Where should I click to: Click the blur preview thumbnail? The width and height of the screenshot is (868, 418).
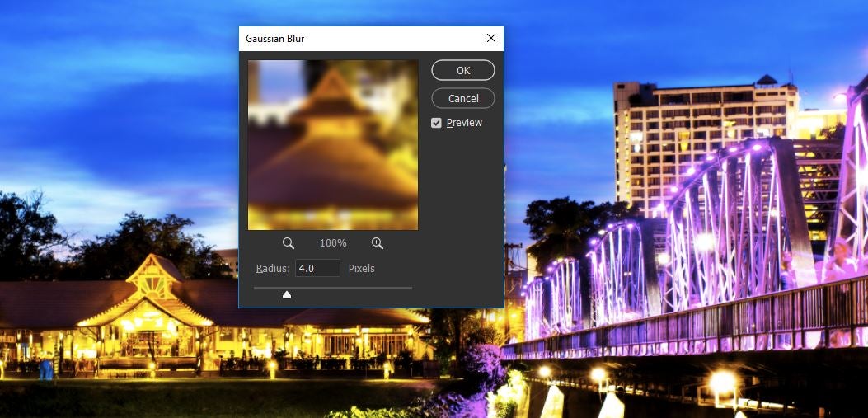333,145
